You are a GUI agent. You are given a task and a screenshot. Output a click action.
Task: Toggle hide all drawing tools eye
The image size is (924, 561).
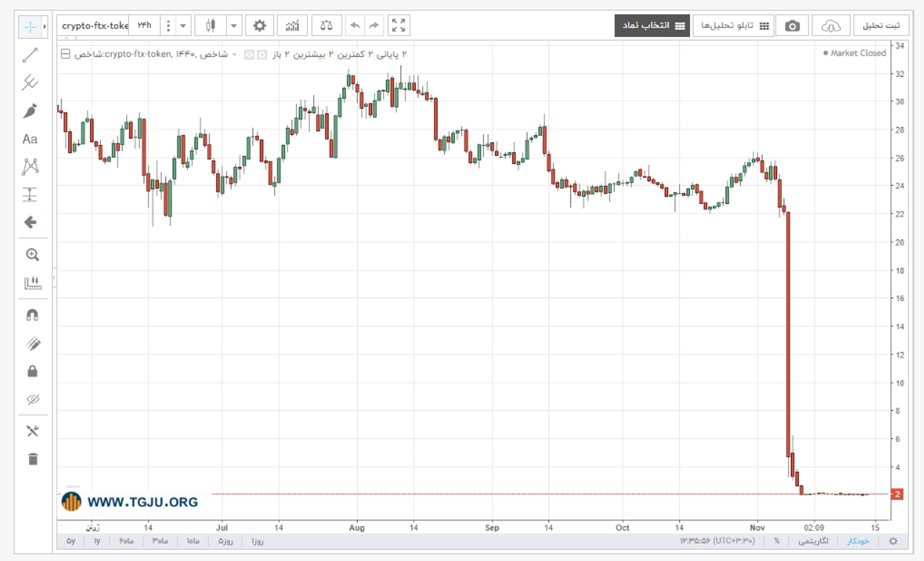pyautogui.click(x=33, y=399)
